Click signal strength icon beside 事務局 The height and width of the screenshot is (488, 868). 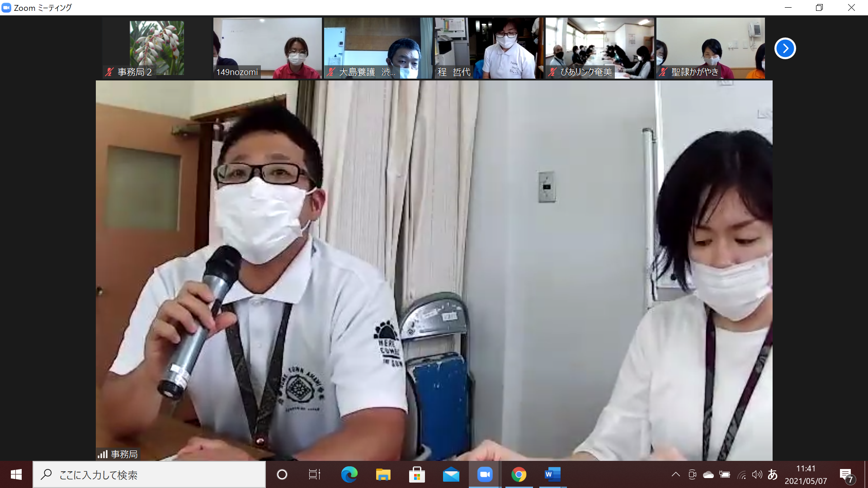click(x=103, y=454)
